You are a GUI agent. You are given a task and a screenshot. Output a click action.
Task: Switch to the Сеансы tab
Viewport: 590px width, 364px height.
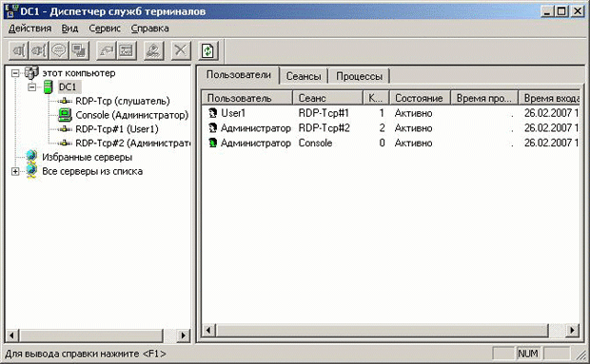(x=304, y=76)
